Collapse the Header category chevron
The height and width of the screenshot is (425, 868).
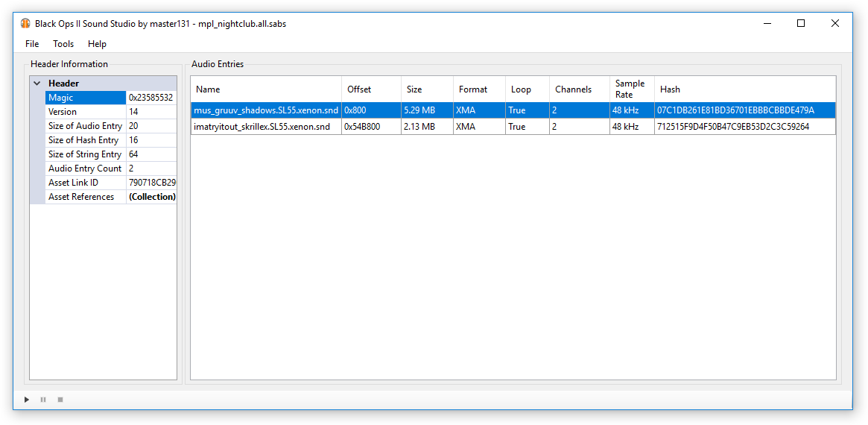37,83
